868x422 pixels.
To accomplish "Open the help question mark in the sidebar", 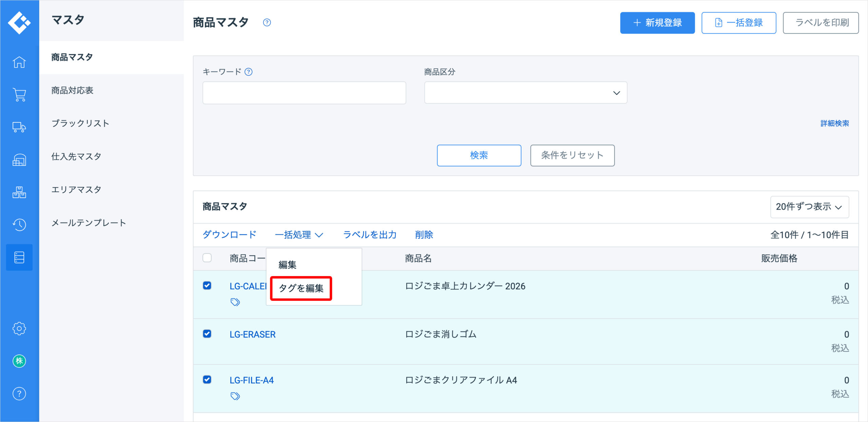I will click(19, 394).
